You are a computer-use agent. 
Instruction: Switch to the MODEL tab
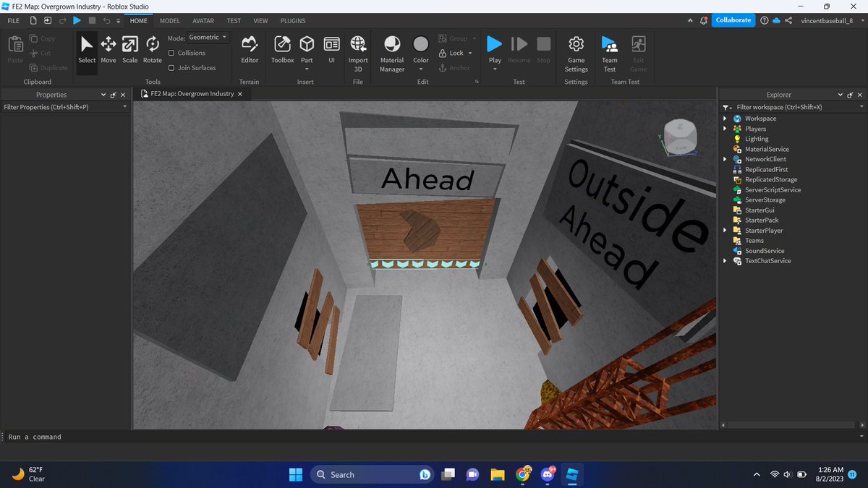click(170, 21)
